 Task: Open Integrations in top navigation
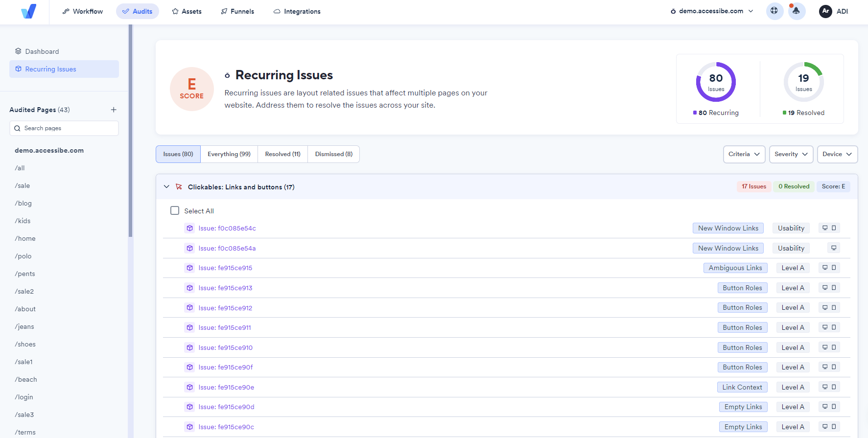[297, 11]
